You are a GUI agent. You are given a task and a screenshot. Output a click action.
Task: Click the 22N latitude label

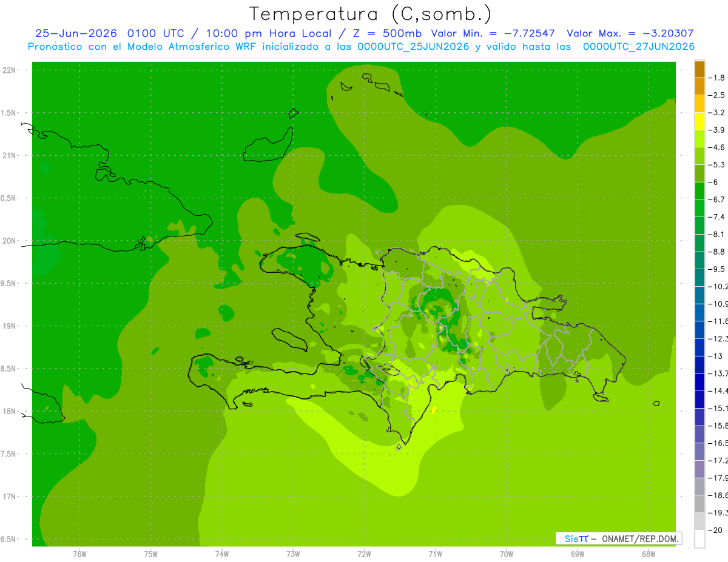tap(10, 70)
